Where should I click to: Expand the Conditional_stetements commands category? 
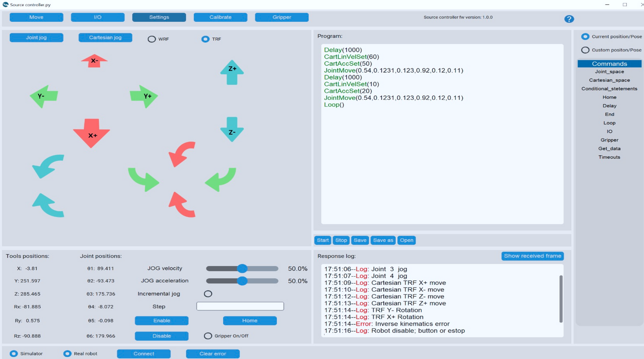pos(609,89)
